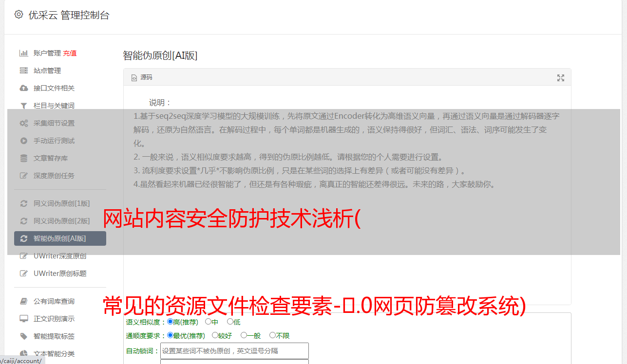Click the 源码 source code icon
This screenshot has width=627, height=364.
(134, 78)
